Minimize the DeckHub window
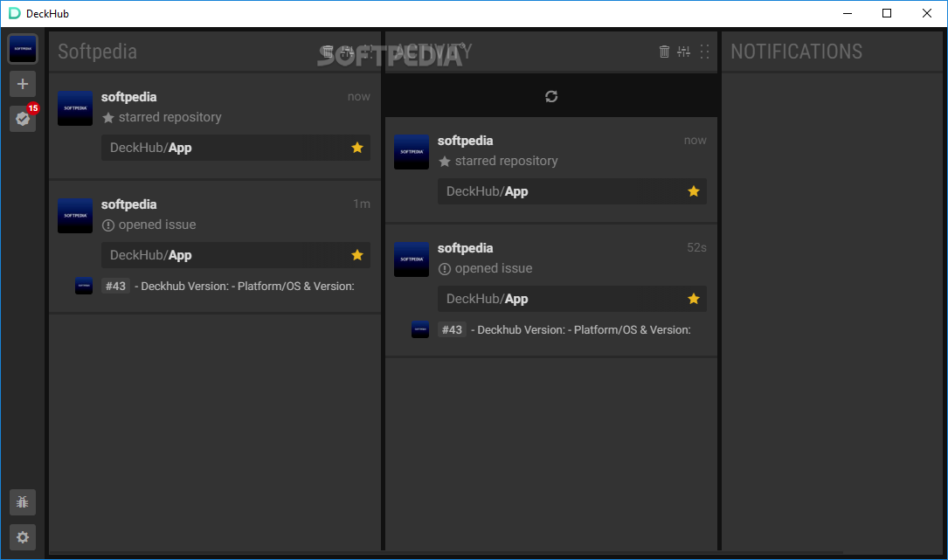This screenshot has height=560, width=948. tap(847, 13)
